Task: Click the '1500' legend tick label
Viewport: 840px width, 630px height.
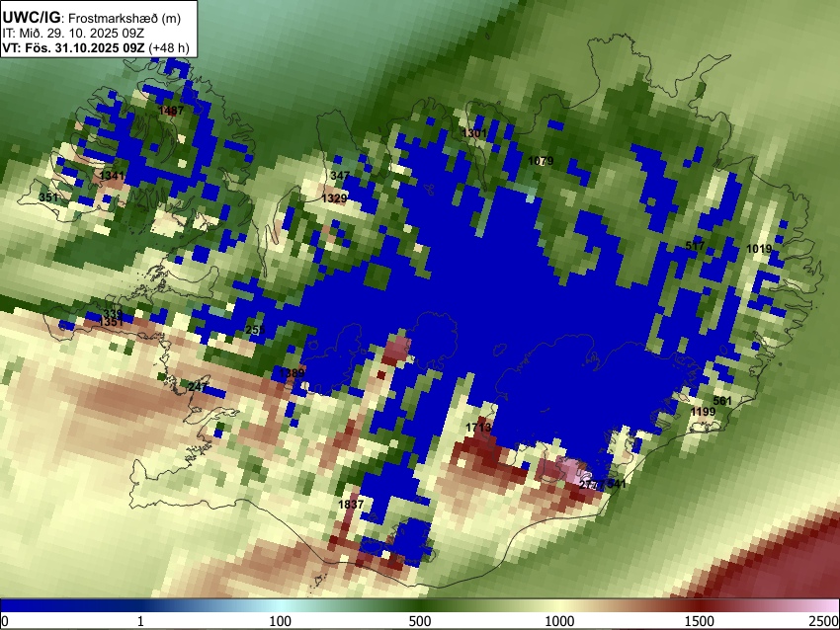Action: tap(700, 621)
